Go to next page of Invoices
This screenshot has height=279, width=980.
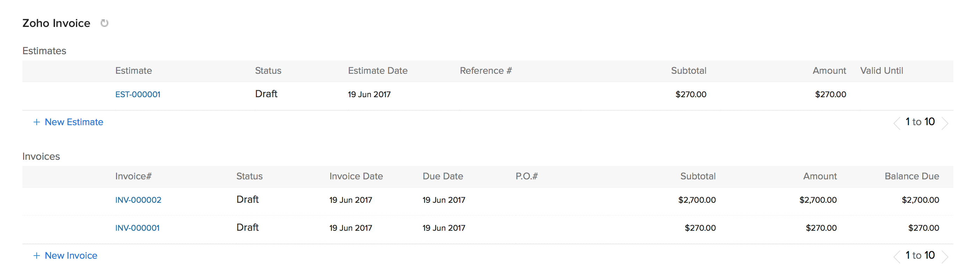[x=945, y=257]
